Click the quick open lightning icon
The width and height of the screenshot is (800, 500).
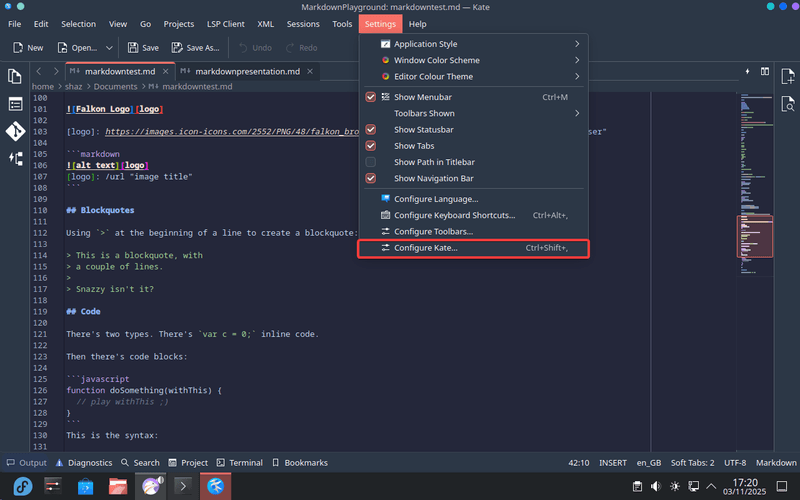(747, 71)
